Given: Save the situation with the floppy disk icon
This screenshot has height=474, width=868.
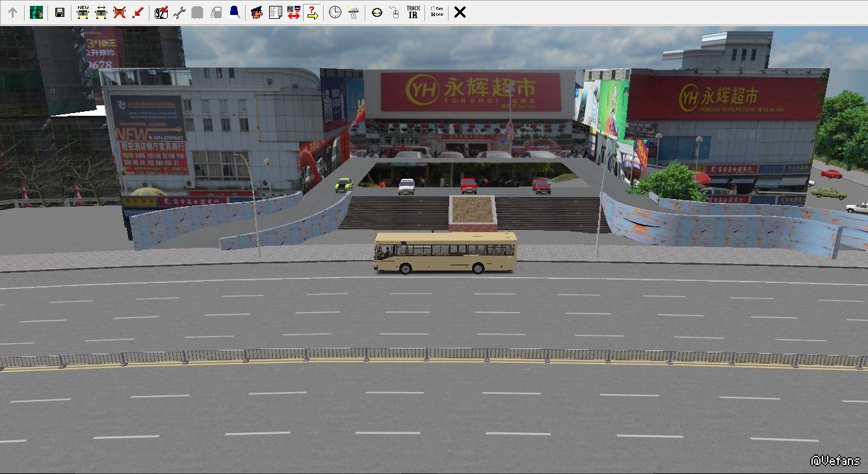Looking at the screenshot, I should click(x=60, y=12).
